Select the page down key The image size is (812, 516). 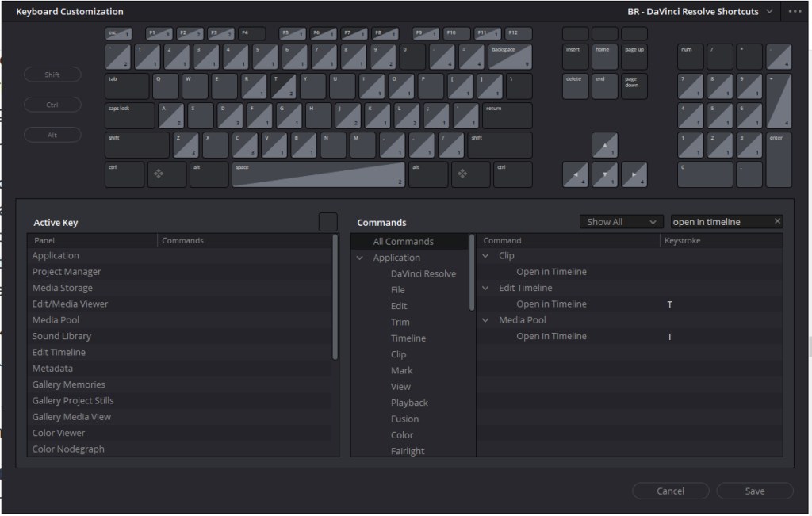[634, 86]
